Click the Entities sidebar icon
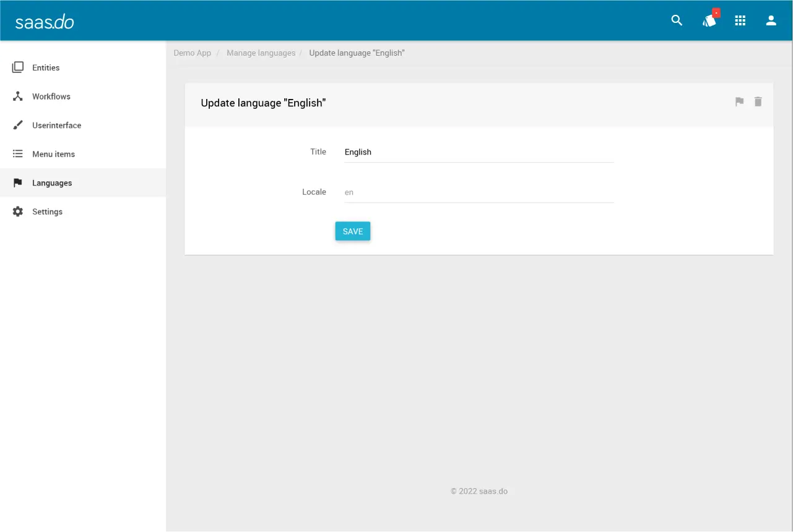Viewport: 793px width, 532px height. click(x=18, y=67)
